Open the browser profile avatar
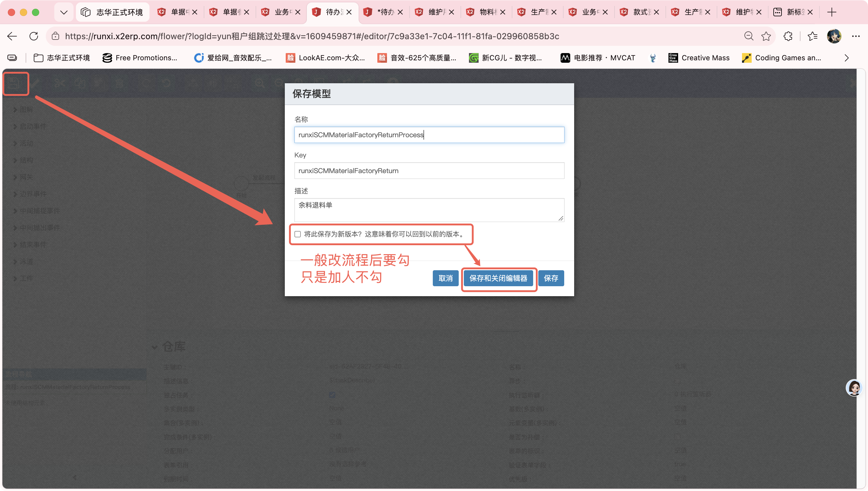This screenshot has width=868, height=491. pyautogui.click(x=834, y=36)
